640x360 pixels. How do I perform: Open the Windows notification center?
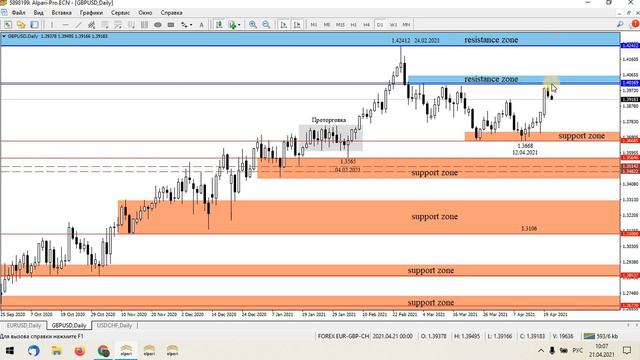627,351
